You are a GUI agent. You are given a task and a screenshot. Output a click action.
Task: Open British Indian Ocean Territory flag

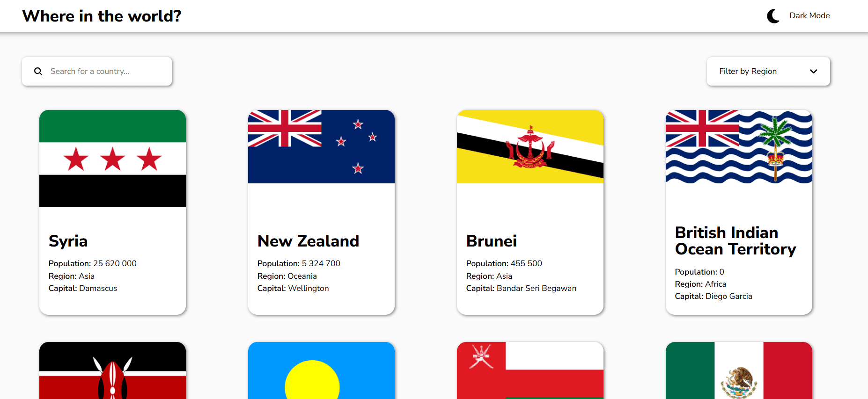739,146
